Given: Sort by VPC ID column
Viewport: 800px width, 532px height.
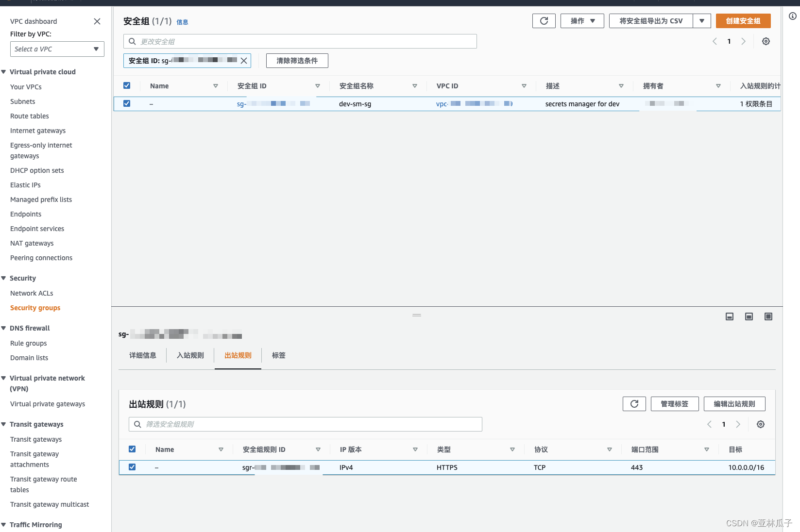Looking at the screenshot, I should [x=524, y=86].
